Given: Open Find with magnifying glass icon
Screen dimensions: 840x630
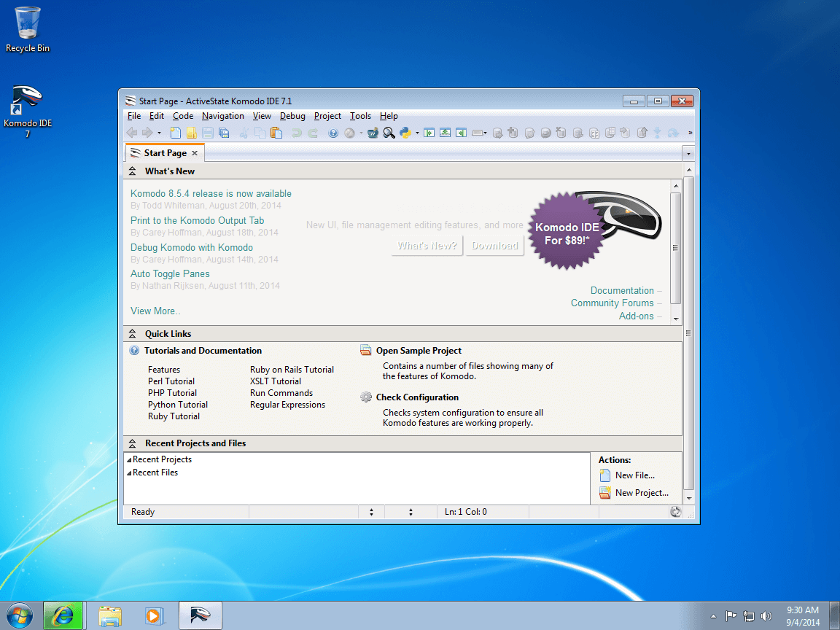Looking at the screenshot, I should (x=389, y=133).
